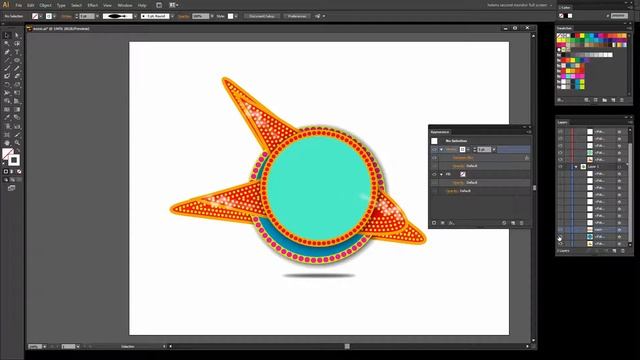Select the Lasso tool

tap(17, 44)
